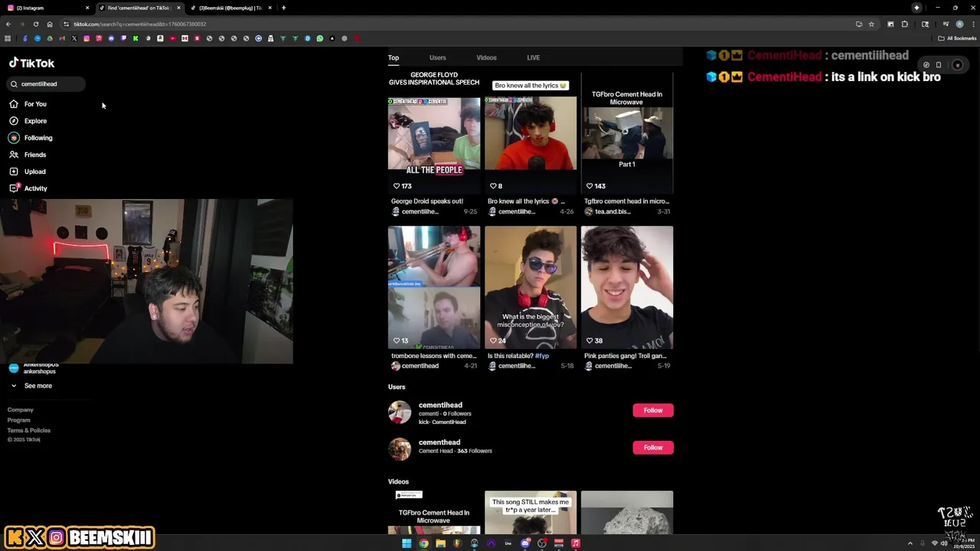
Task: Switch to the Instagram browser tab
Action: [x=46, y=8]
